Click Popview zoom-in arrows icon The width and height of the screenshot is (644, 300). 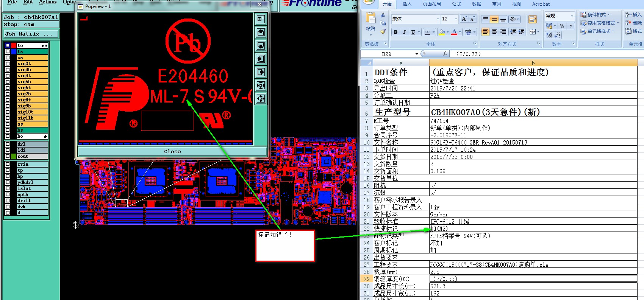click(261, 85)
